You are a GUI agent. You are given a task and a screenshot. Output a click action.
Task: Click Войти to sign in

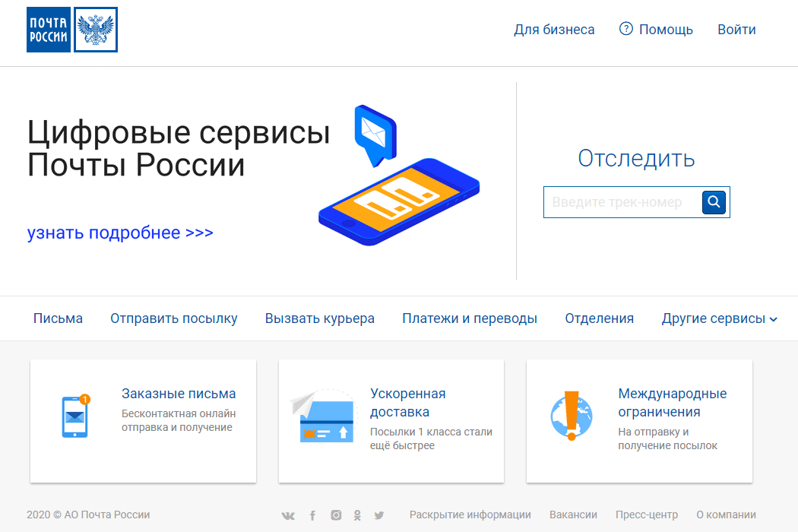click(736, 30)
